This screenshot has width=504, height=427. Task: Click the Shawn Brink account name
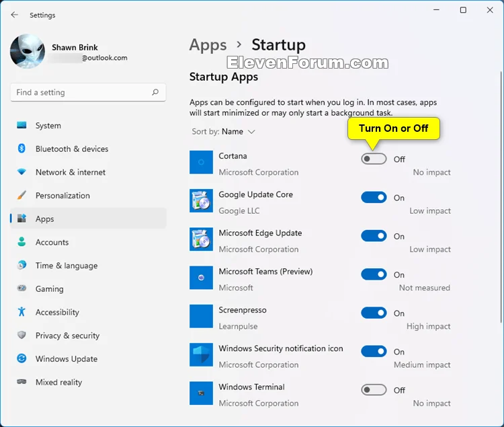pos(75,47)
